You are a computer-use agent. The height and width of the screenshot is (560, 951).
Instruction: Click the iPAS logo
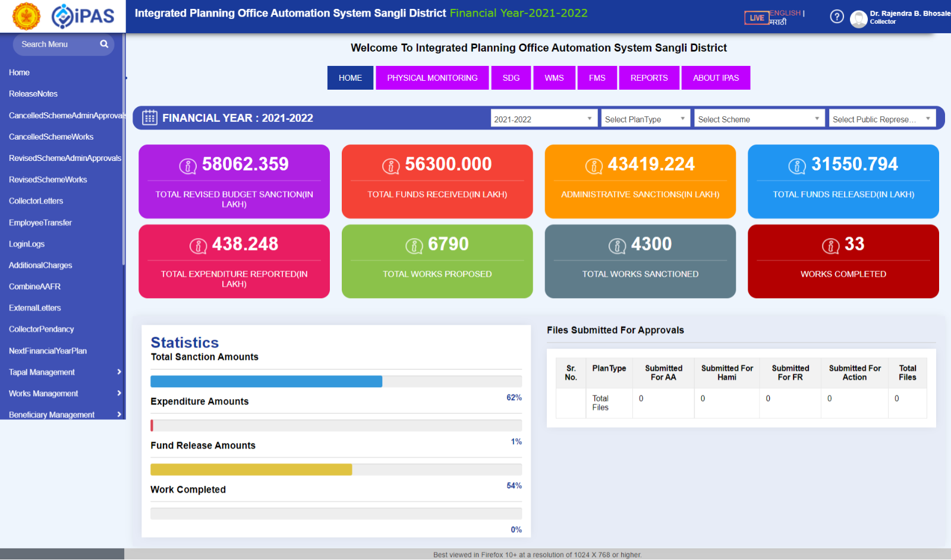[83, 16]
